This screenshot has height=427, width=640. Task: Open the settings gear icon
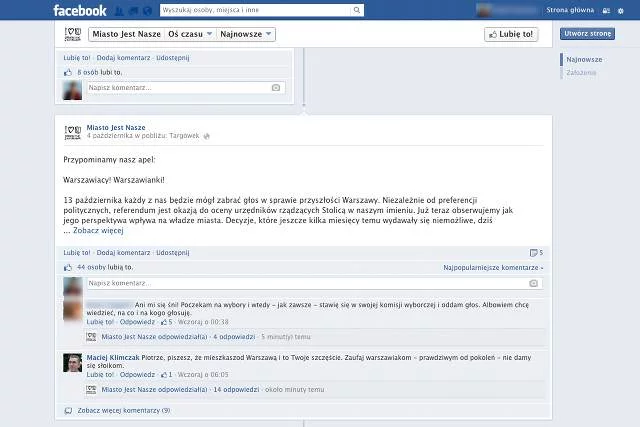tap(621, 11)
